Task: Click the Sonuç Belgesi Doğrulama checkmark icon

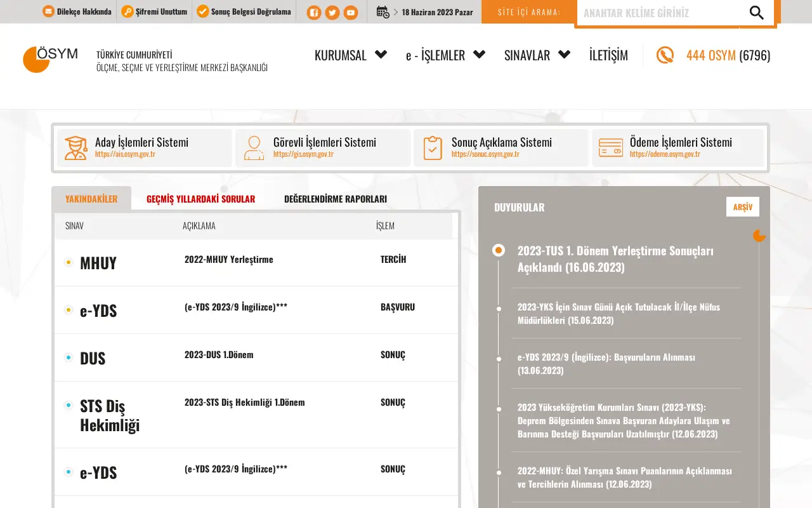Action: [x=203, y=11]
